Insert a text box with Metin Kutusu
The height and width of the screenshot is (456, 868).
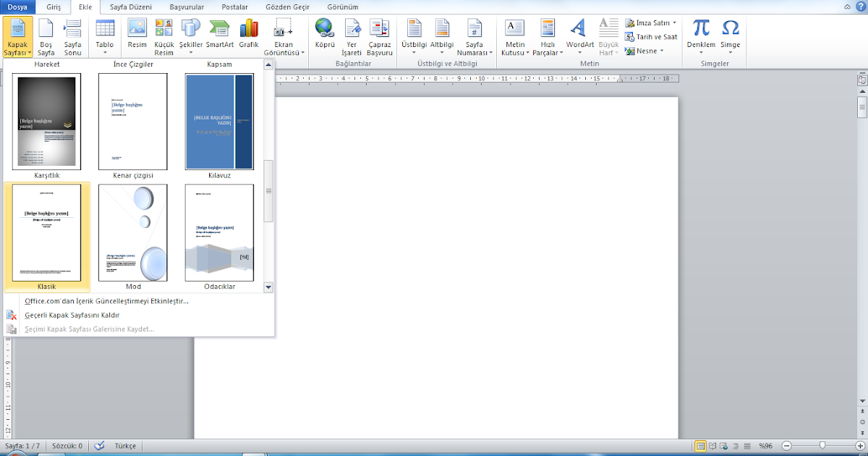(515, 37)
